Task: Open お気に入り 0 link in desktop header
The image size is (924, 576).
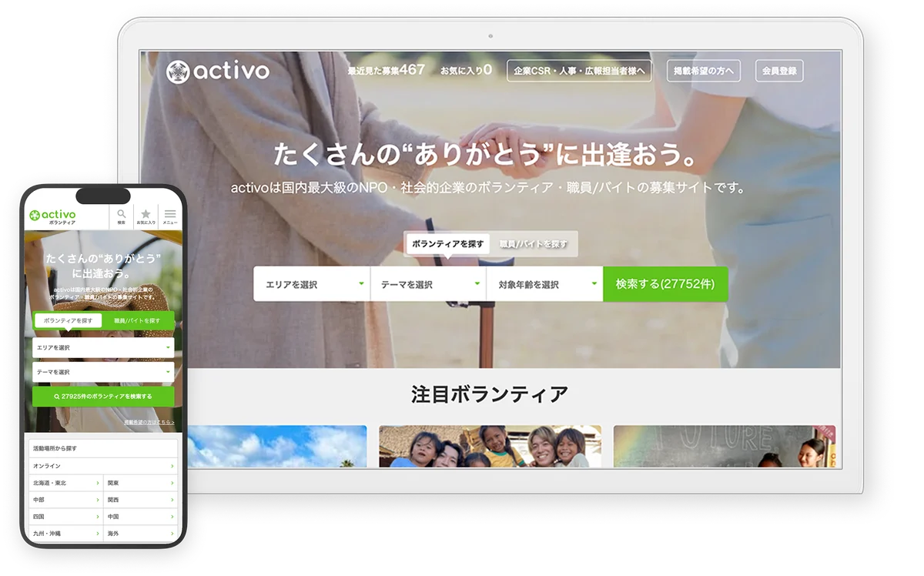Action: 466,70
